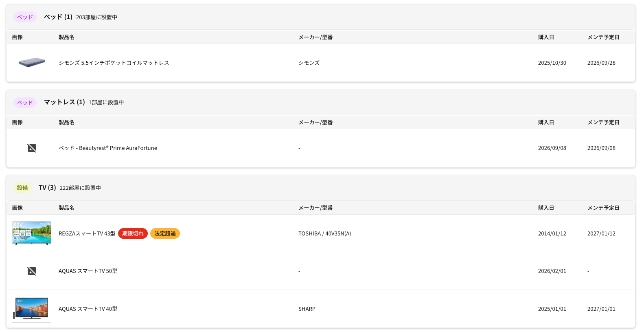Click the no-image icon for AQUAS 50型
The image size is (644, 332).
[x=32, y=271]
